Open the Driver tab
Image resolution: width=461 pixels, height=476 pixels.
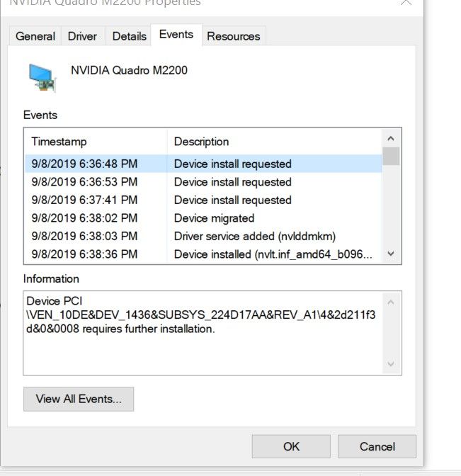click(x=82, y=36)
